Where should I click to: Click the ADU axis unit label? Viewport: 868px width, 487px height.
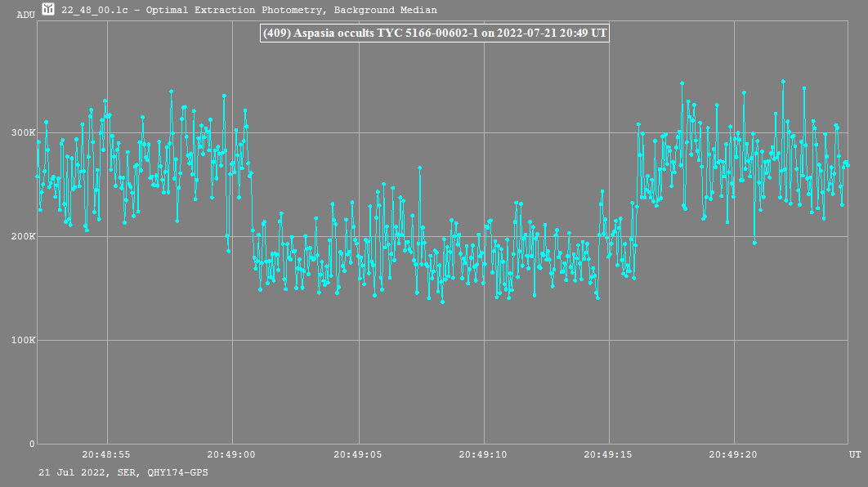[x=26, y=15]
